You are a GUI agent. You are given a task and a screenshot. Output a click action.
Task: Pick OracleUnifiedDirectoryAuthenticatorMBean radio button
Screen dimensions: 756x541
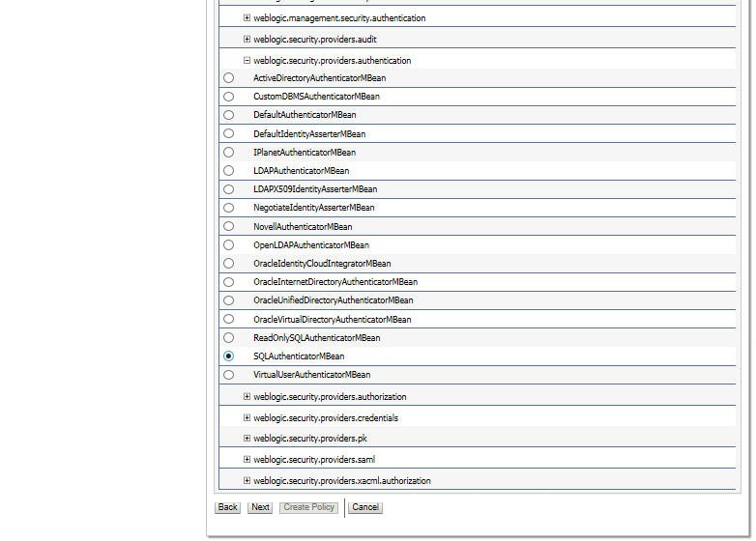click(228, 300)
